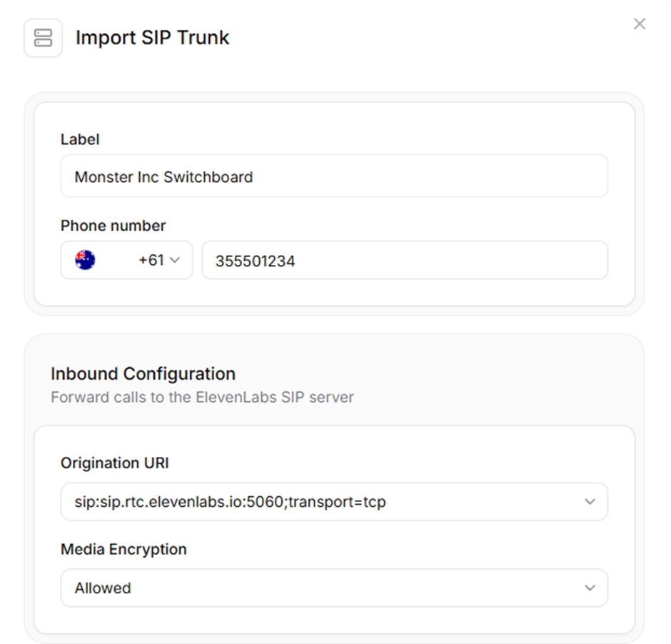Click the Import SIP Trunk title
Image resolution: width=671 pixels, height=644 pixels.
click(152, 38)
